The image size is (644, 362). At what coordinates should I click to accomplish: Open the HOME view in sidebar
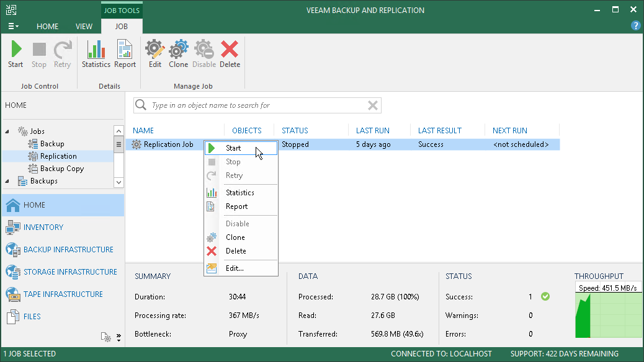(x=63, y=205)
